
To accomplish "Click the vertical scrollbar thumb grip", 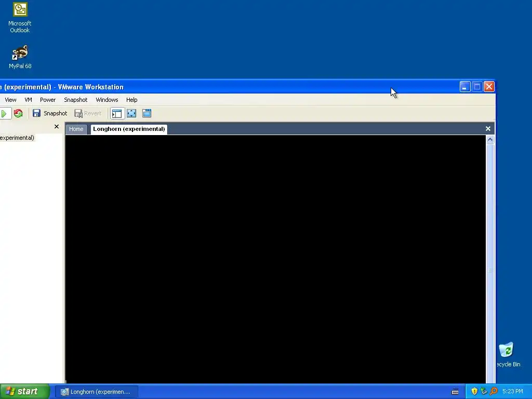I will [490, 270].
